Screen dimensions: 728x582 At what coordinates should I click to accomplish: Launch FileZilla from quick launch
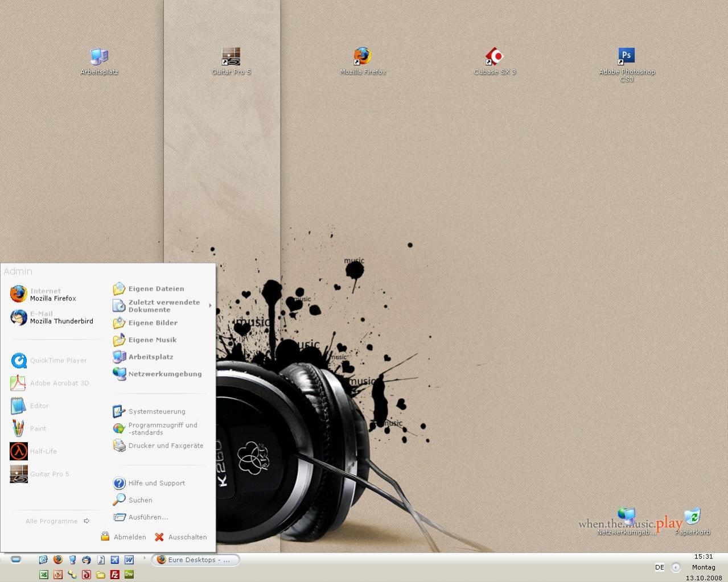coord(114,575)
